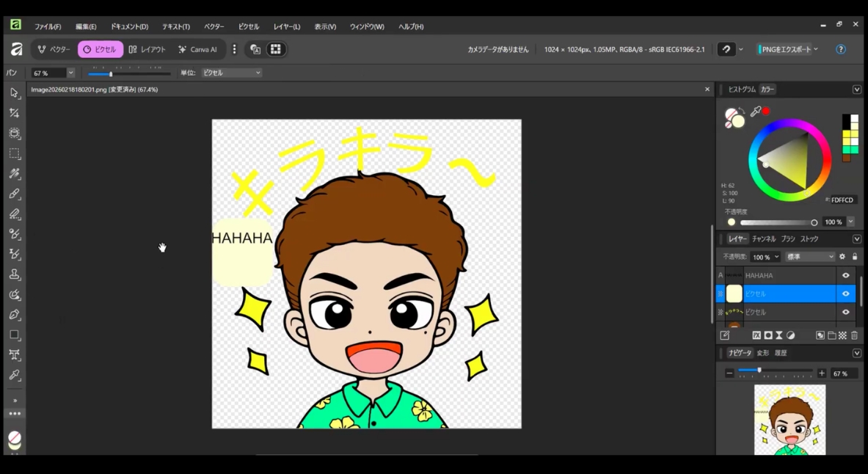
Task: Click the trash icon to delete layer
Action: tap(854, 335)
